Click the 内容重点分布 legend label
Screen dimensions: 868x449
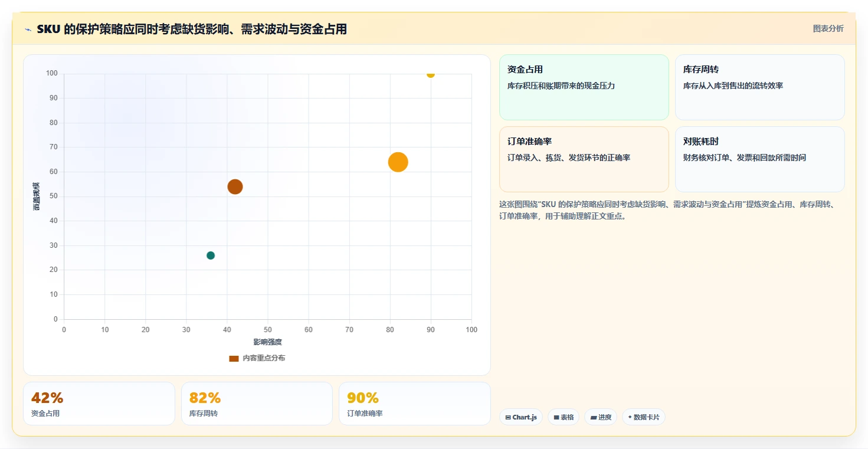(264, 358)
